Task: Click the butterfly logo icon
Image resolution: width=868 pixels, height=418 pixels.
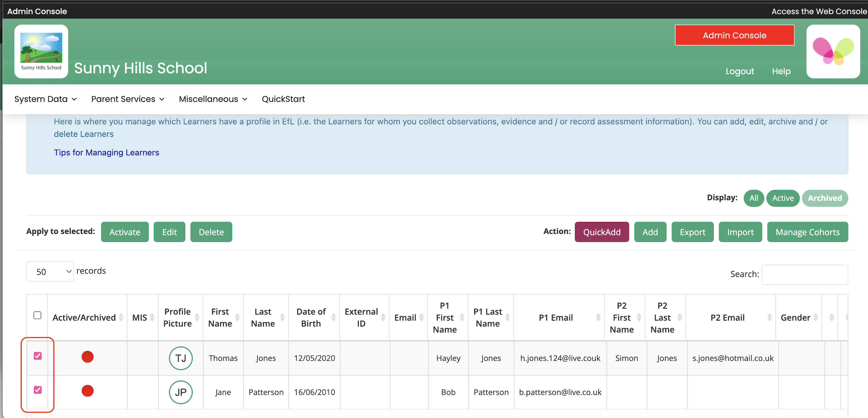Action: click(x=833, y=51)
